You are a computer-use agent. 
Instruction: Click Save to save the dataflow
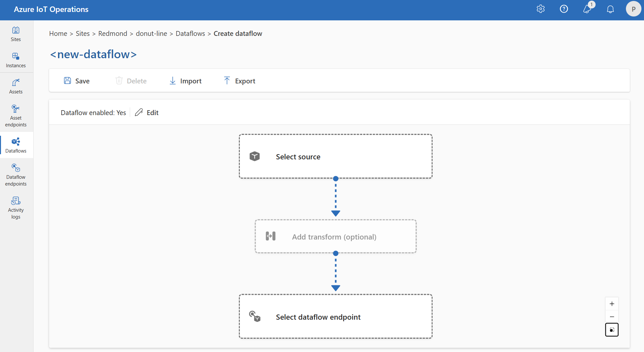[77, 80]
